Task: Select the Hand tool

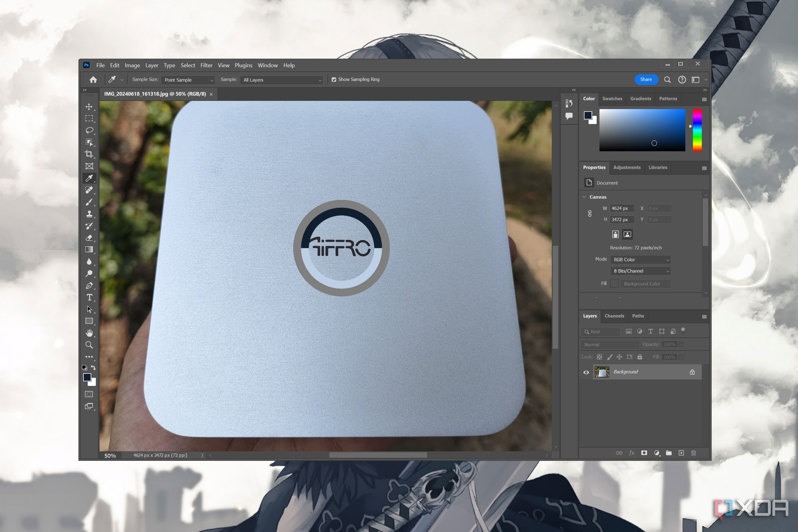Action: click(x=89, y=333)
